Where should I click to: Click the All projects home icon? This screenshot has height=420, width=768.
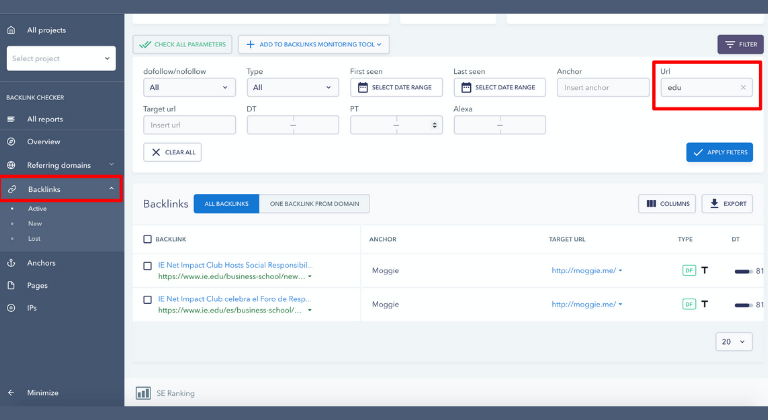point(11,31)
